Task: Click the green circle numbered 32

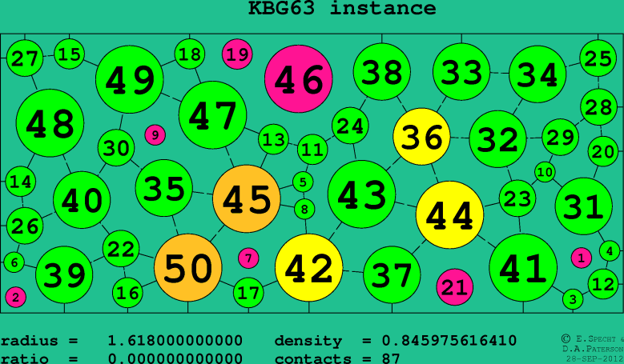Action: (498, 139)
